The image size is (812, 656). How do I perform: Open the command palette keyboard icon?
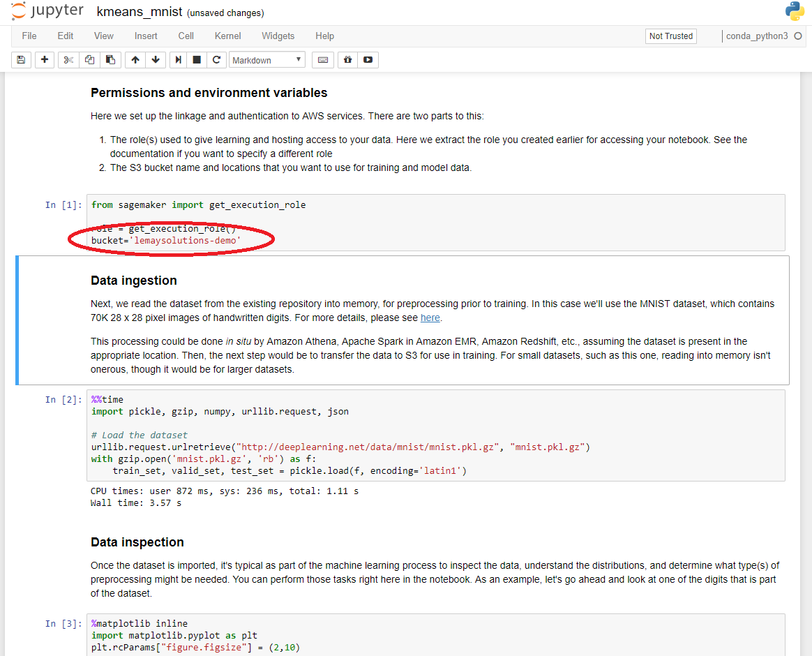323,60
